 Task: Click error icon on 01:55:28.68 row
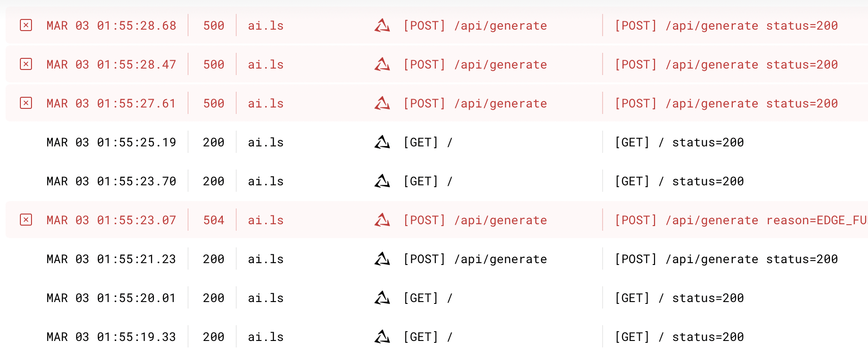point(26,25)
